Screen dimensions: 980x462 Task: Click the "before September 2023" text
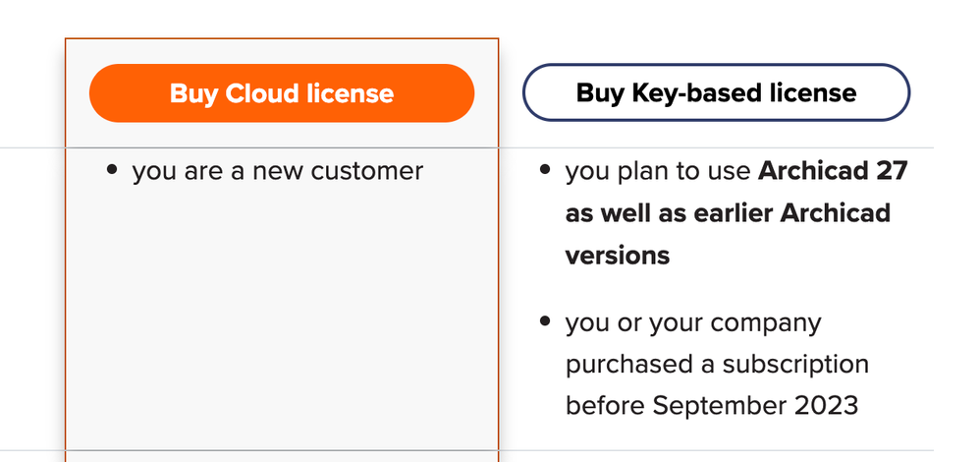[x=712, y=405]
